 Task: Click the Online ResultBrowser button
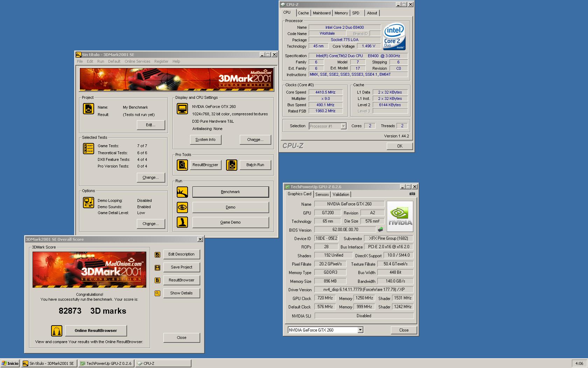pos(96,330)
